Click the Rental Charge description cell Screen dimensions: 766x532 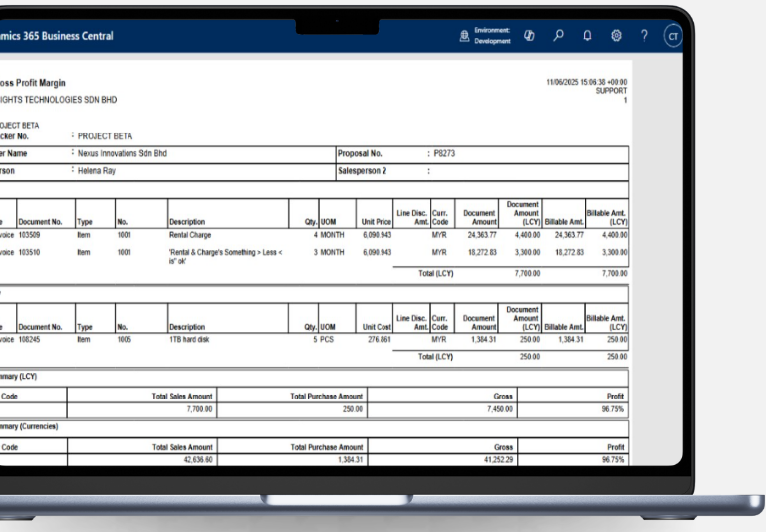[194, 236]
